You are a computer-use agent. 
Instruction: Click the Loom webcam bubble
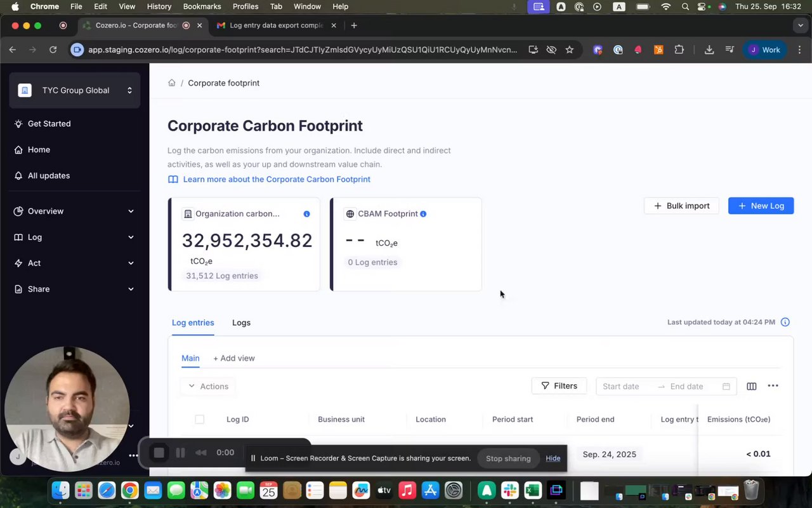(x=67, y=409)
